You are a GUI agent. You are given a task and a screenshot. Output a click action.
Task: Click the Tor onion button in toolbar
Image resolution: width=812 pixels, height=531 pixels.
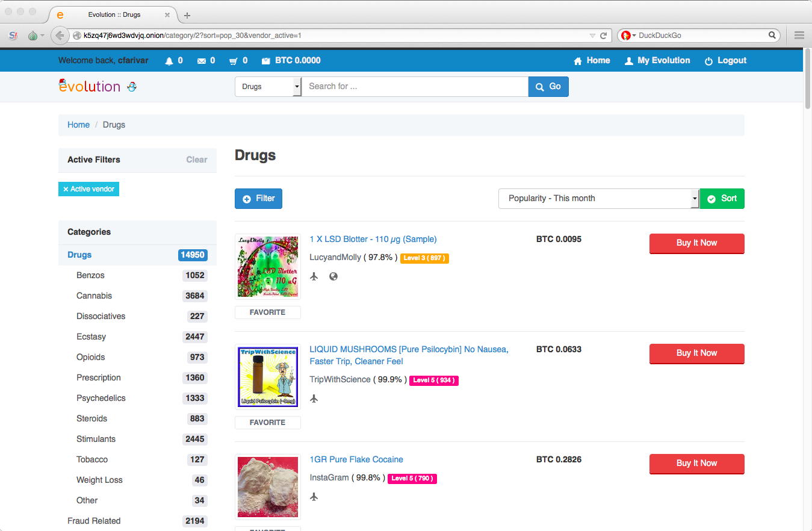click(x=33, y=36)
